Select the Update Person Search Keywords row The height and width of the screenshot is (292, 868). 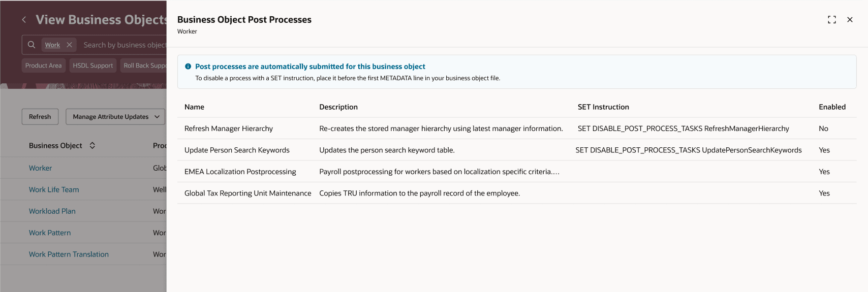pyautogui.click(x=237, y=150)
